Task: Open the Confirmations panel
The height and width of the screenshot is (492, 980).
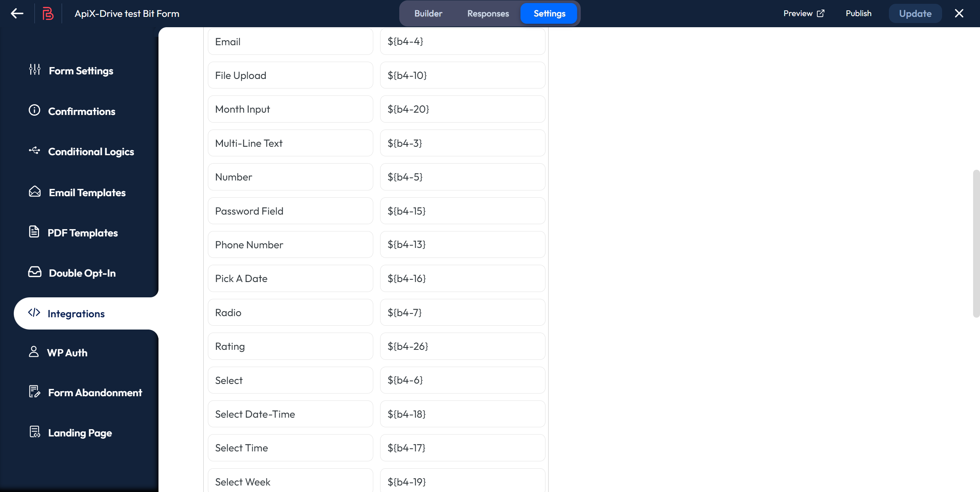Action: click(82, 111)
